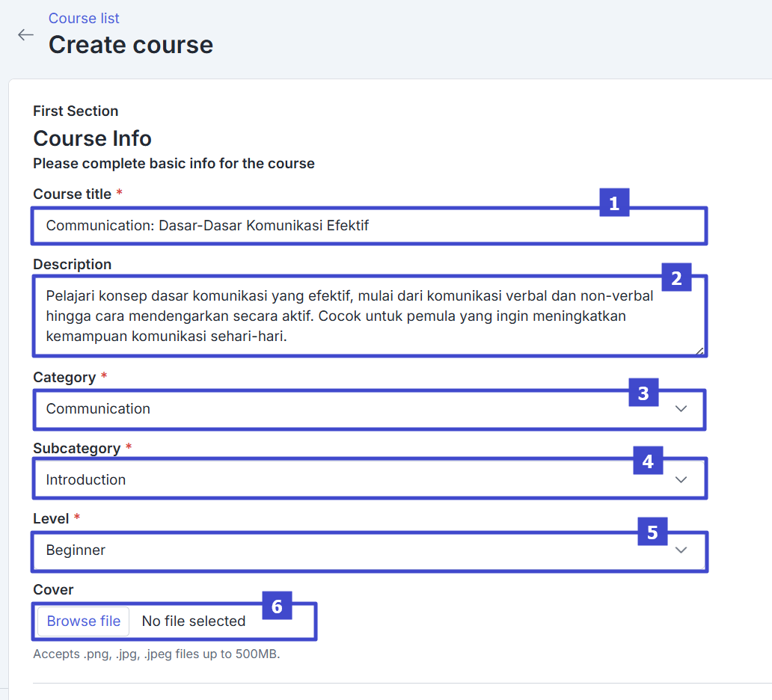
Task: Click the chevron arrow in Subcategory field
Action: pyautogui.click(x=681, y=479)
